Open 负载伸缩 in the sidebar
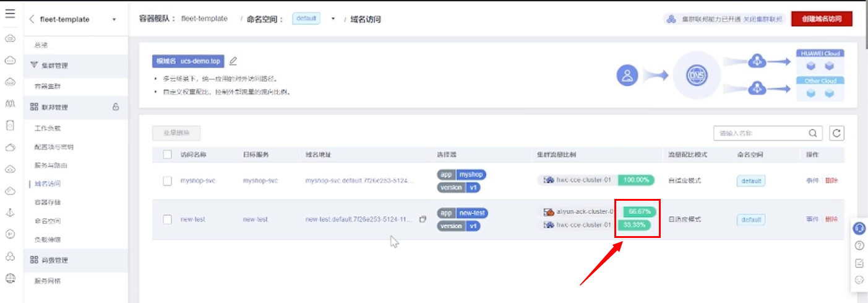Viewport: 868px width, 303px height. tap(48, 239)
